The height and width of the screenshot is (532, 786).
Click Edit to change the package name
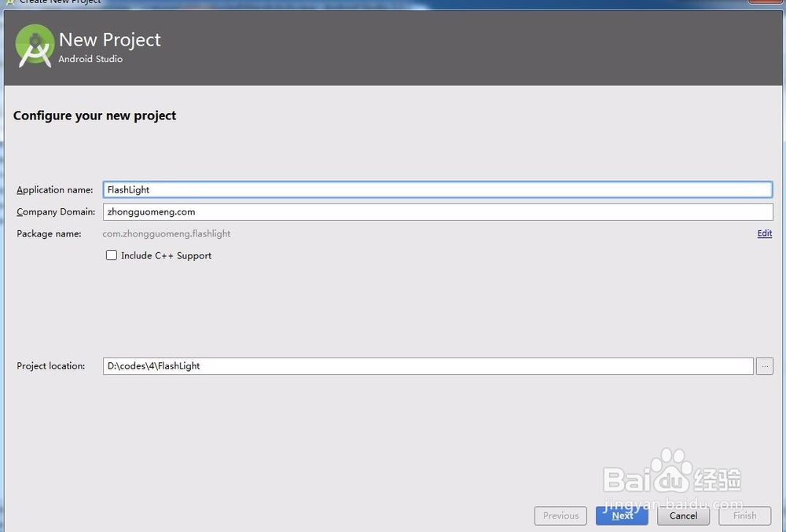pos(763,233)
